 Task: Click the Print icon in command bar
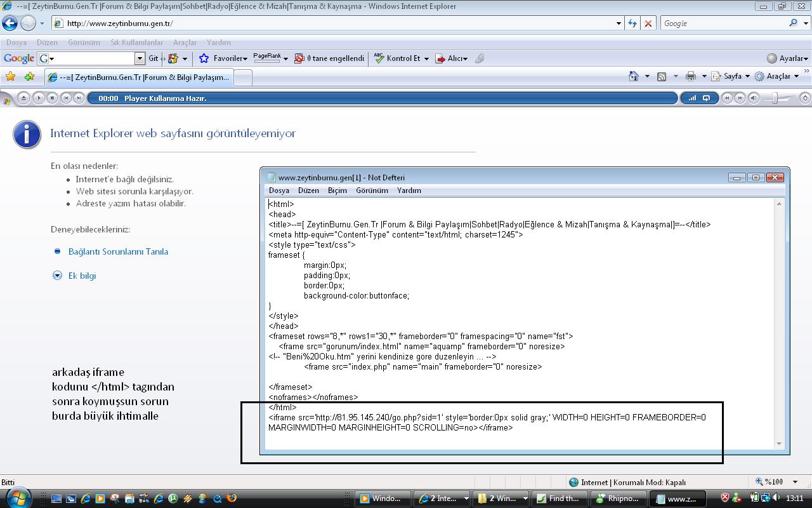pos(690,76)
